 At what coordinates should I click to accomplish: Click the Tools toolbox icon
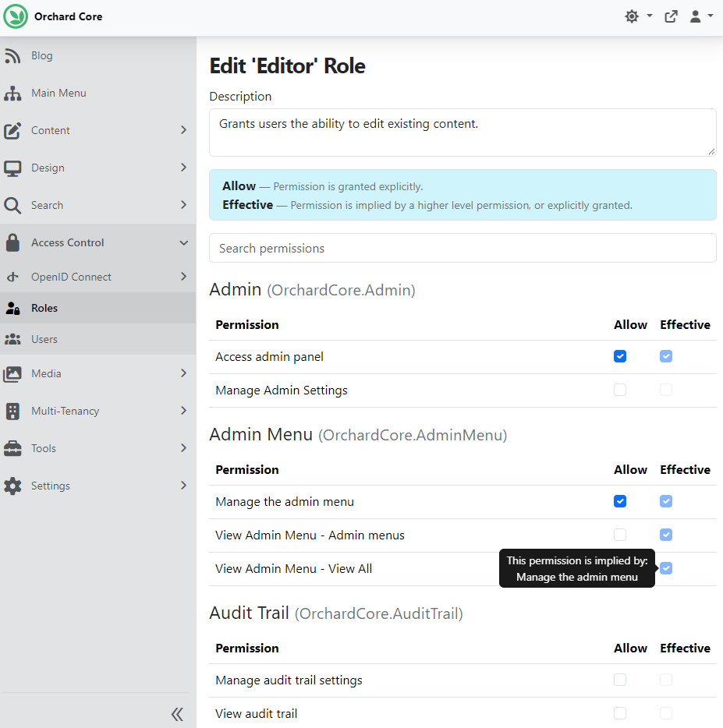click(12, 448)
